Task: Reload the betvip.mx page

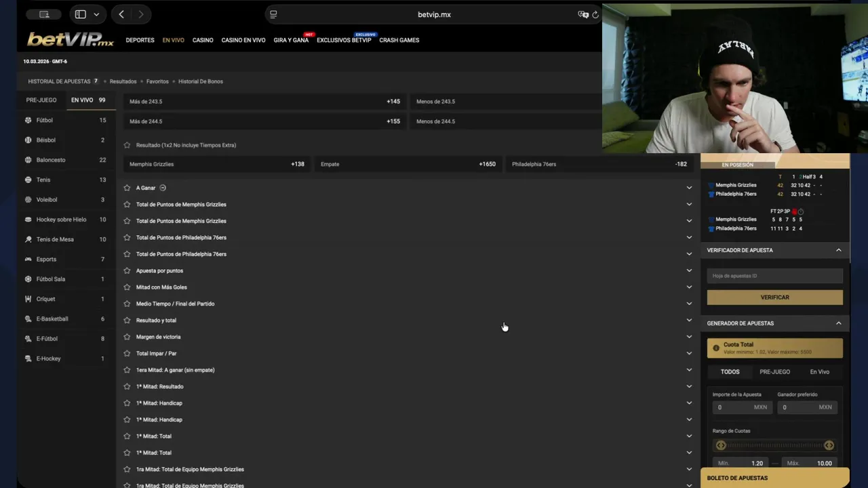Action: coord(595,14)
